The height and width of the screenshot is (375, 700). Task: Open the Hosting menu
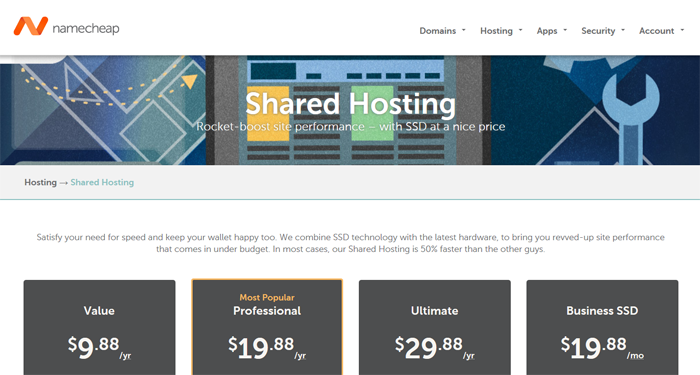click(x=496, y=31)
